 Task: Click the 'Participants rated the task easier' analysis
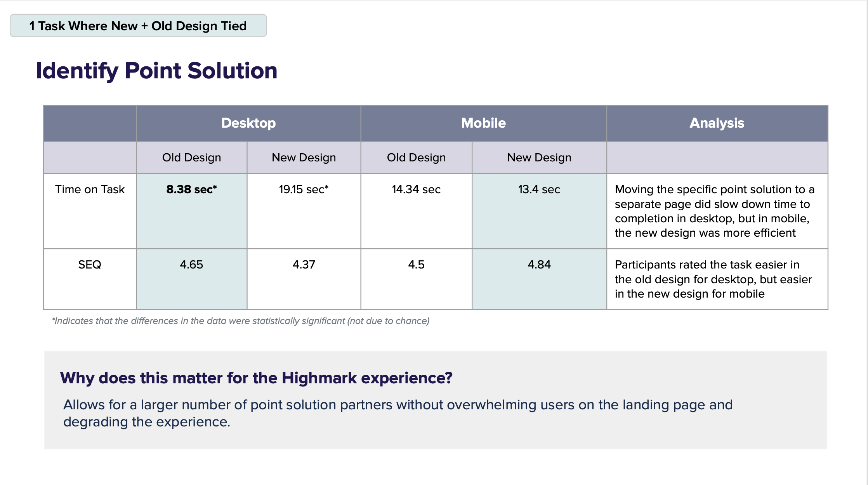coord(713,279)
